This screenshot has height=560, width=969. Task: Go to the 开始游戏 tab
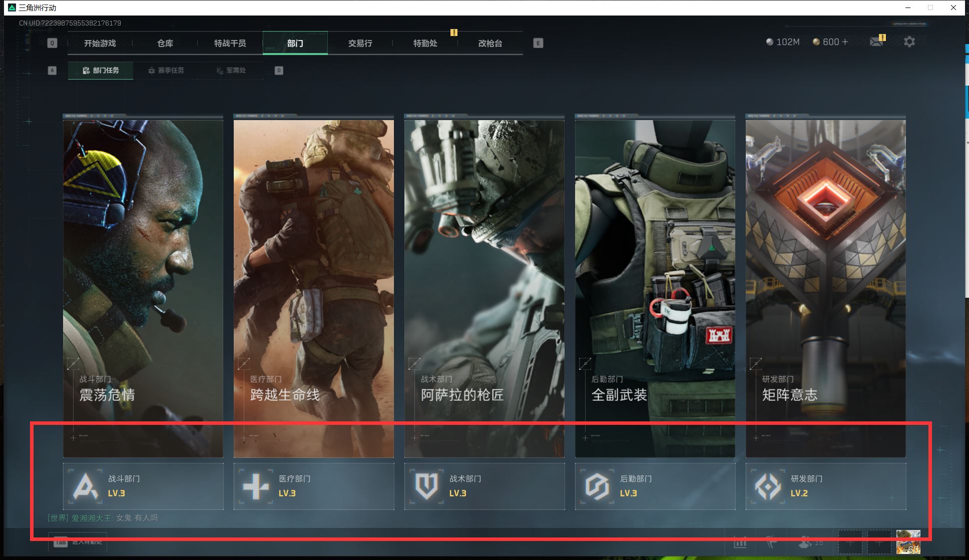(100, 44)
